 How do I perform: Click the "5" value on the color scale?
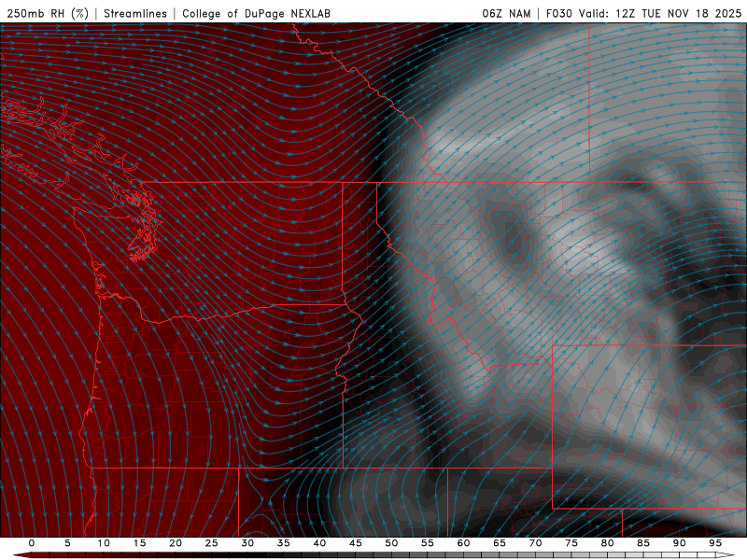67,543
